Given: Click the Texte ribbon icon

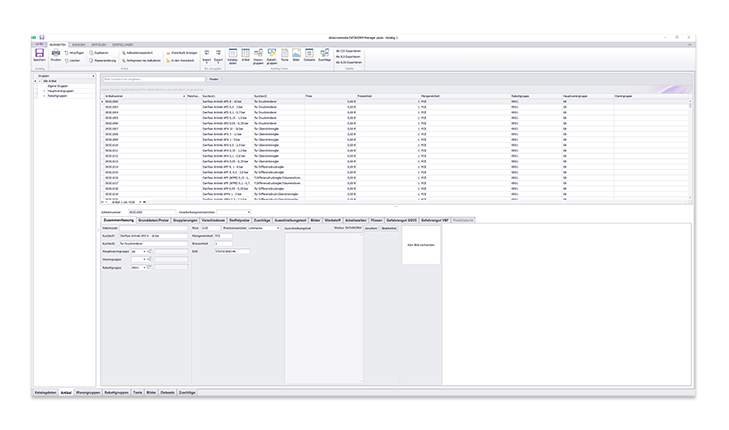Looking at the screenshot, I should pos(285,55).
